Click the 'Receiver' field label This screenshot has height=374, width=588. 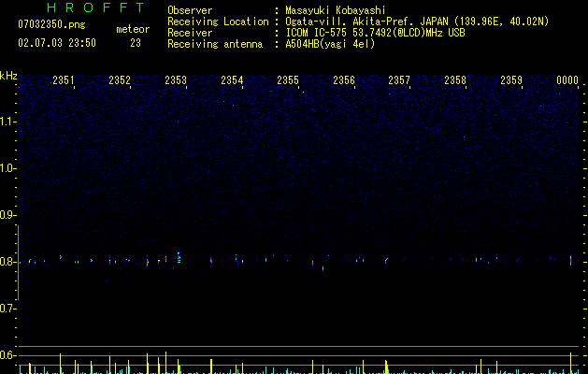click(190, 33)
